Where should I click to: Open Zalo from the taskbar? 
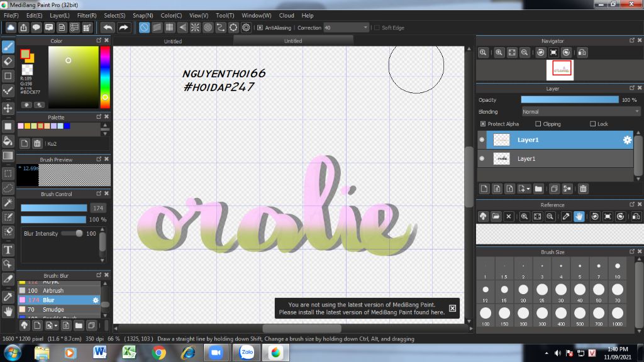[x=247, y=353]
